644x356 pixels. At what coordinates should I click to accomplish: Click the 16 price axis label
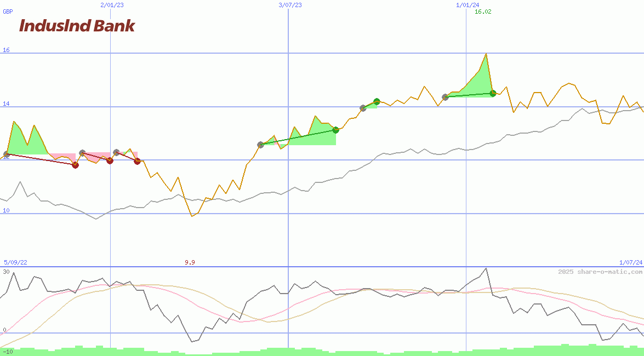tap(6, 50)
